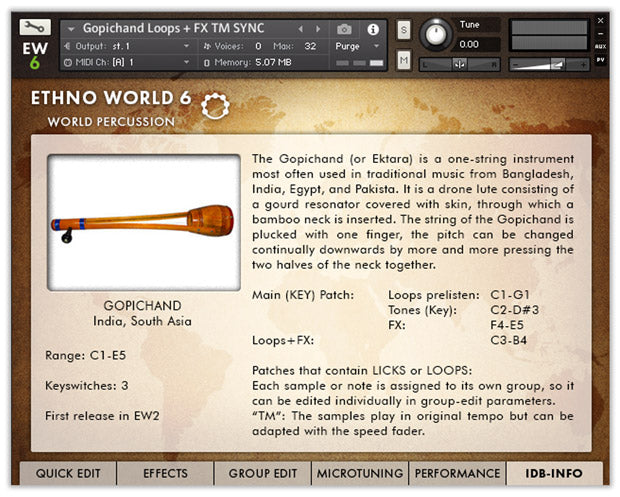Load the previous instrument with the left arrow

click(x=301, y=29)
